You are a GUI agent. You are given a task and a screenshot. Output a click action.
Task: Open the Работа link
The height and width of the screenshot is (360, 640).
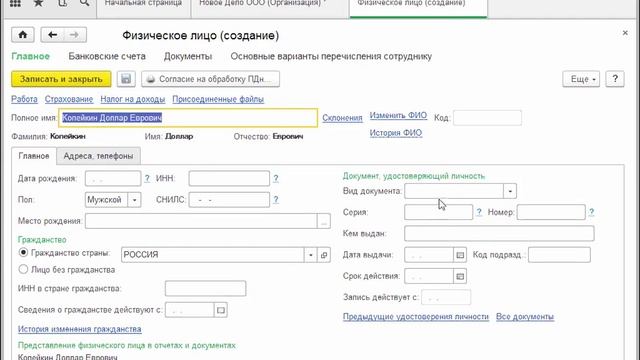(24, 99)
